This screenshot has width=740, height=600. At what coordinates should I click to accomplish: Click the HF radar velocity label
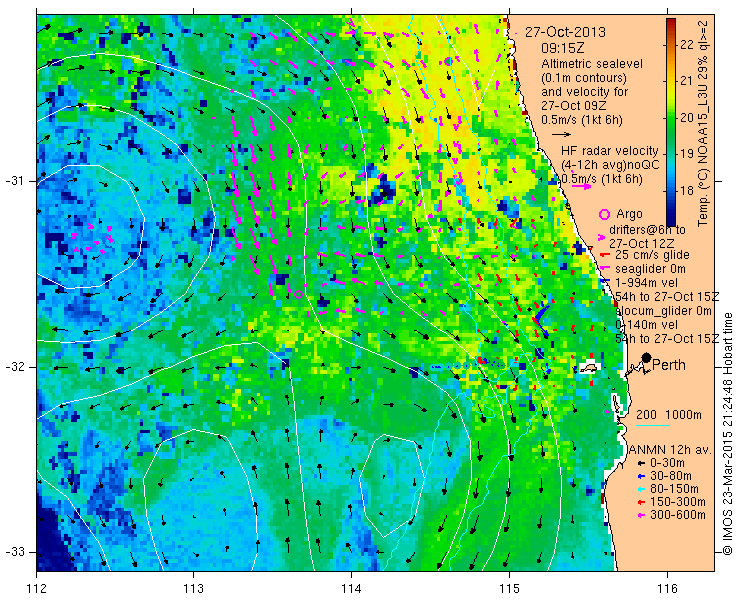pos(609,151)
